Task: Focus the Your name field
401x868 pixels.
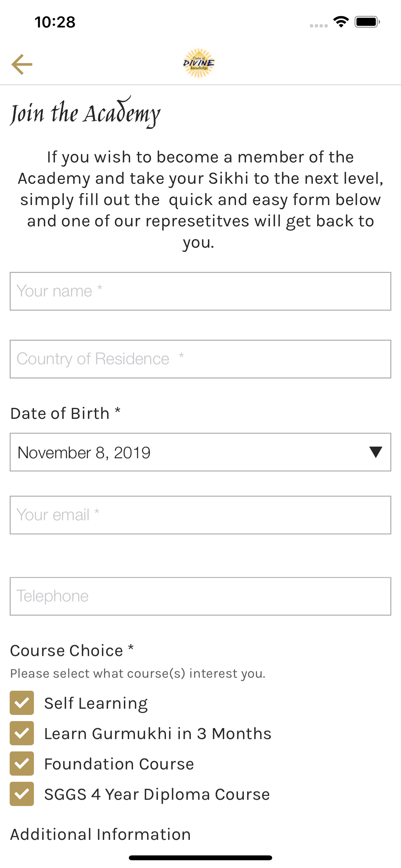Action: pos(200,291)
